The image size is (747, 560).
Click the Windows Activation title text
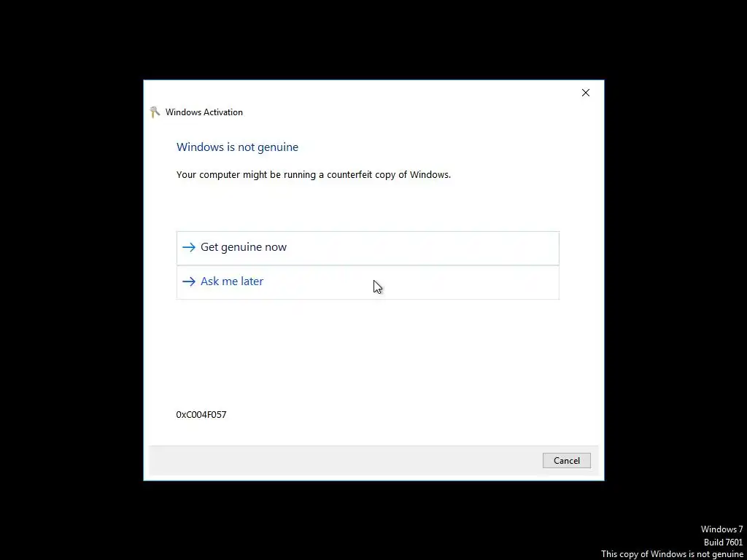point(204,112)
